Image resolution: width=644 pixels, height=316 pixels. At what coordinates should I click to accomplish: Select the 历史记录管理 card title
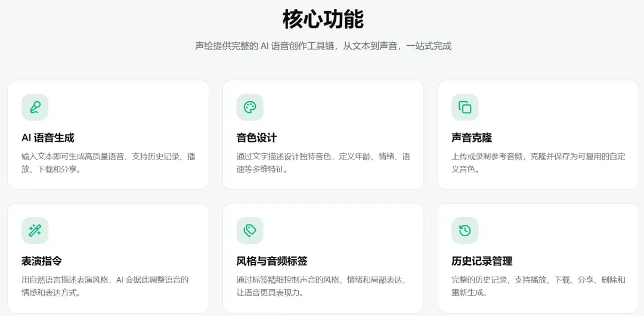pyautogui.click(x=482, y=261)
